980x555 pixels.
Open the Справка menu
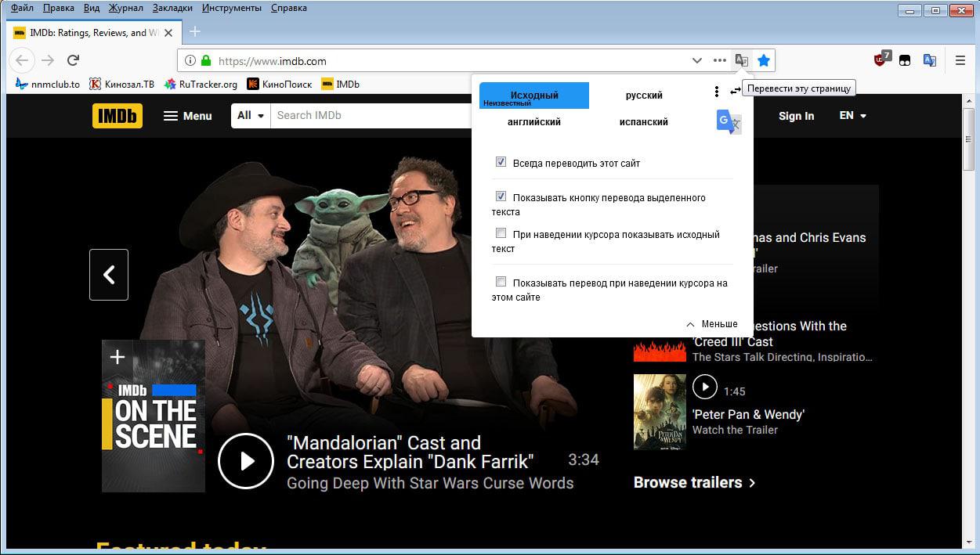point(289,8)
